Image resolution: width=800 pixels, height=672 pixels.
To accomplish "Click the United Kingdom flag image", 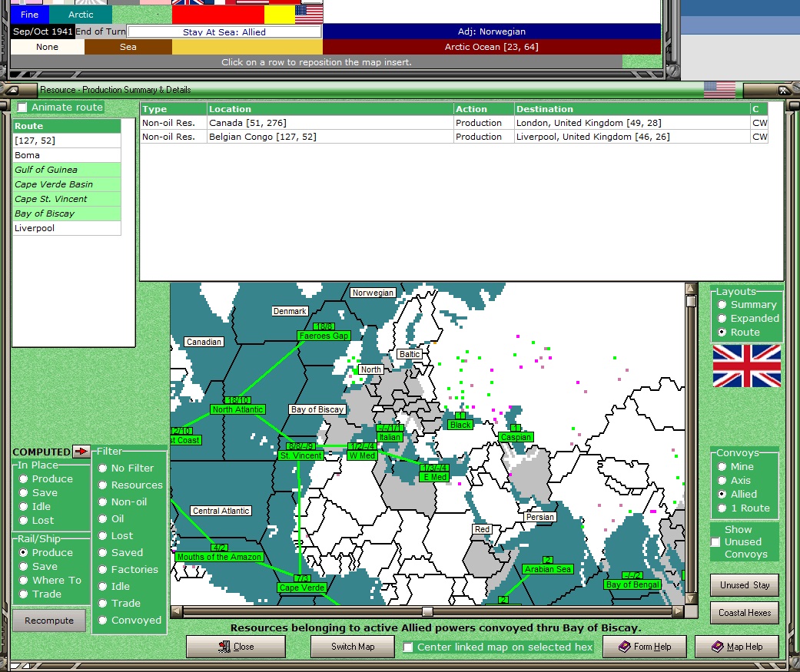I will pos(746,366).
